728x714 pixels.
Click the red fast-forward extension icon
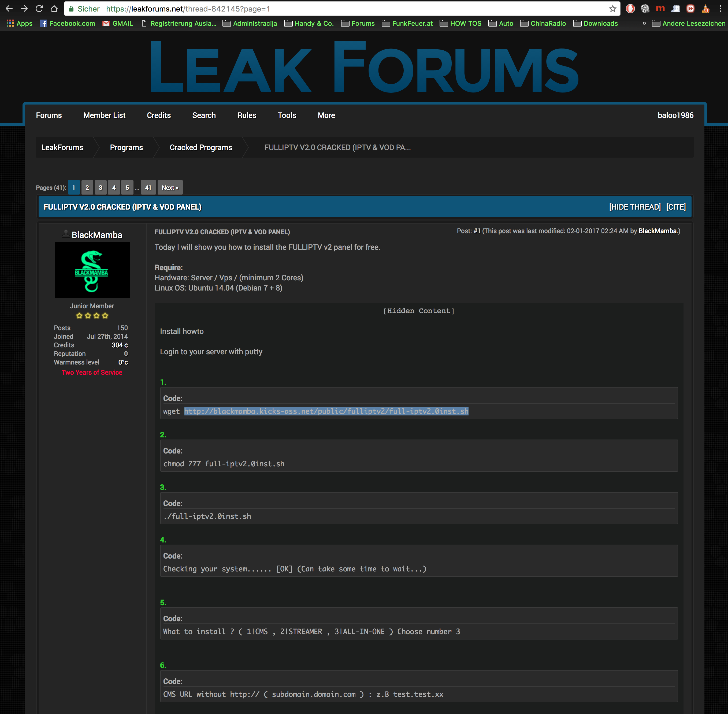pos(690,9)
